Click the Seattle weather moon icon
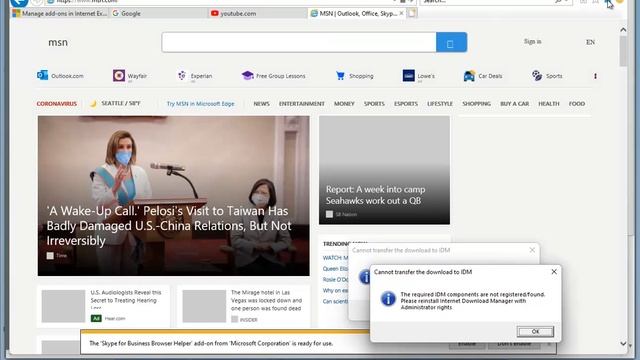640x360 pixels. click(93, 104)
